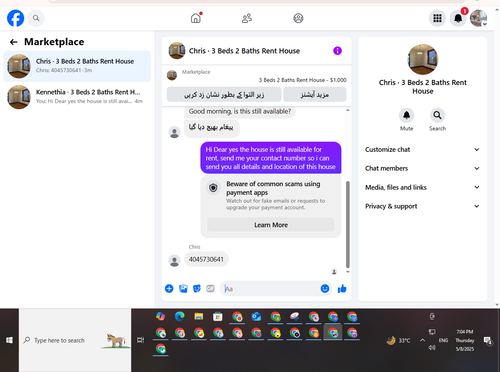Click the Search magnifier in chat details
The width and height of the screenshot is (500, 372).
[x=437, y=115]
